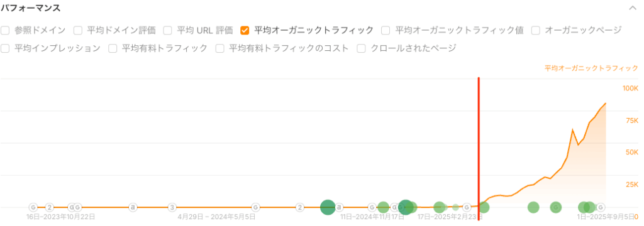Click the 平均オーガニックトラフィック axis label

coord(591,68)
